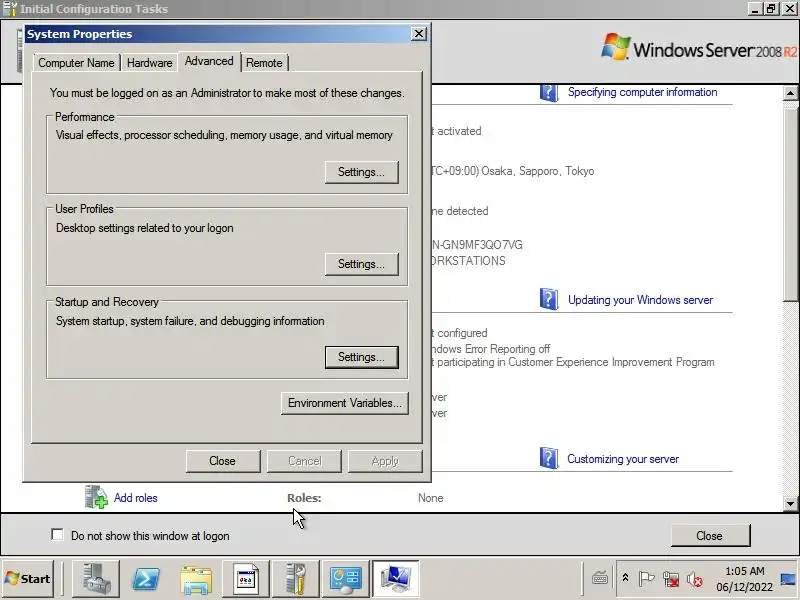Open Startup and Recovery Settings
Viewport: 800px width, 600px height.
[x=361, y=357]
